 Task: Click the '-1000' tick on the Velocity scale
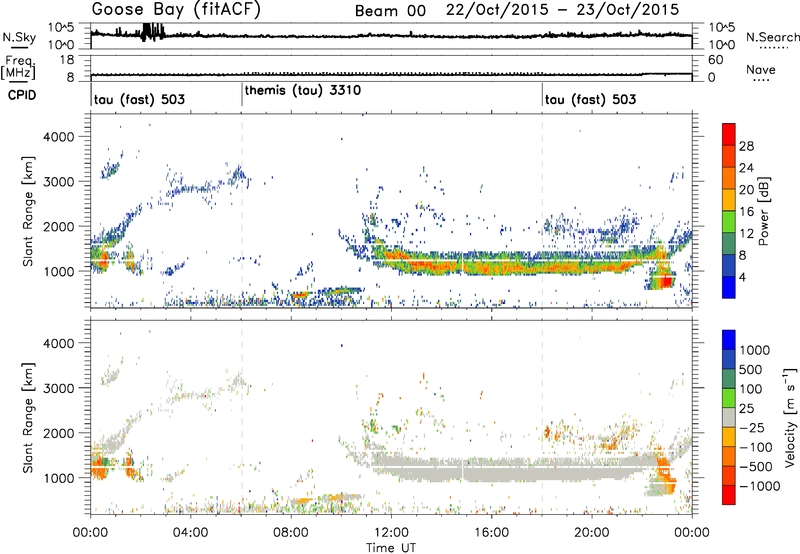[x=760, y=486]
